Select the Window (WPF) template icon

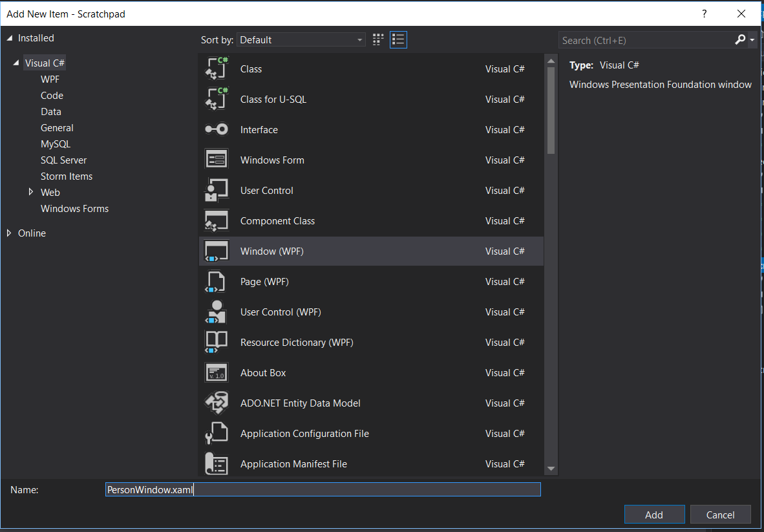tap(217, 251)
